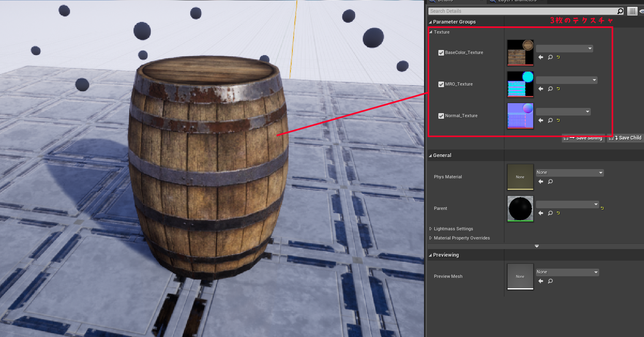Reset MRO_Texture to default yellow arrow

pos(558,89)
